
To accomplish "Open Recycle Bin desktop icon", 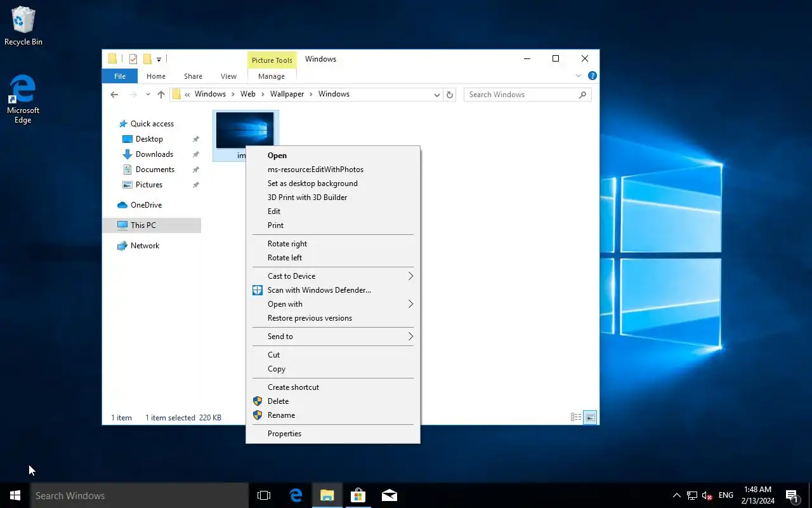I will click(23, 27).
